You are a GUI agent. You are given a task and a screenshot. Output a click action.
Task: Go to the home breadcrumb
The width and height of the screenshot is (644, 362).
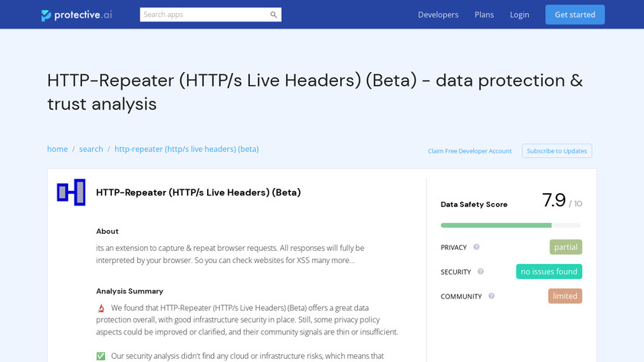[58, 149]
